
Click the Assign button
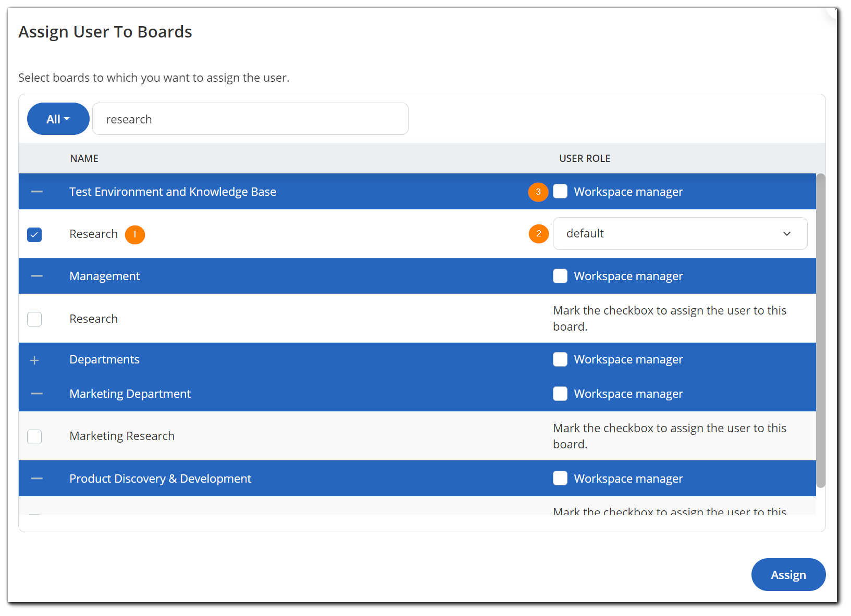(788, 574)
